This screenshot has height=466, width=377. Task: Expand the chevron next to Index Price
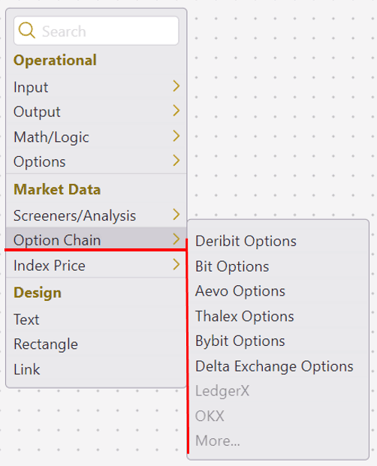click(176, 264)
